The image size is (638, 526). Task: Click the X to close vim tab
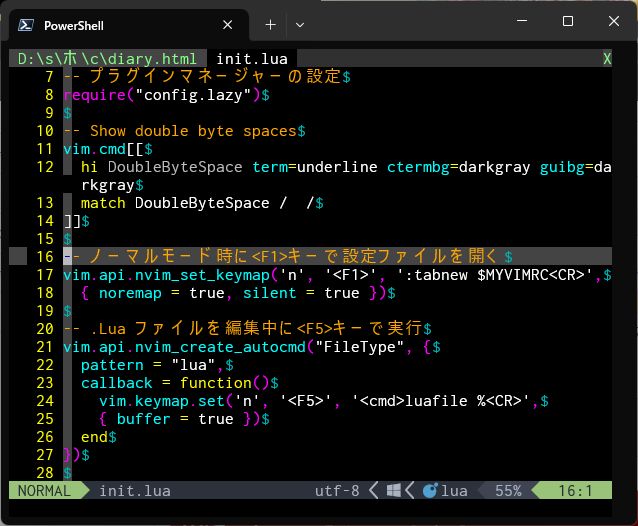click(x=607, y=59)
